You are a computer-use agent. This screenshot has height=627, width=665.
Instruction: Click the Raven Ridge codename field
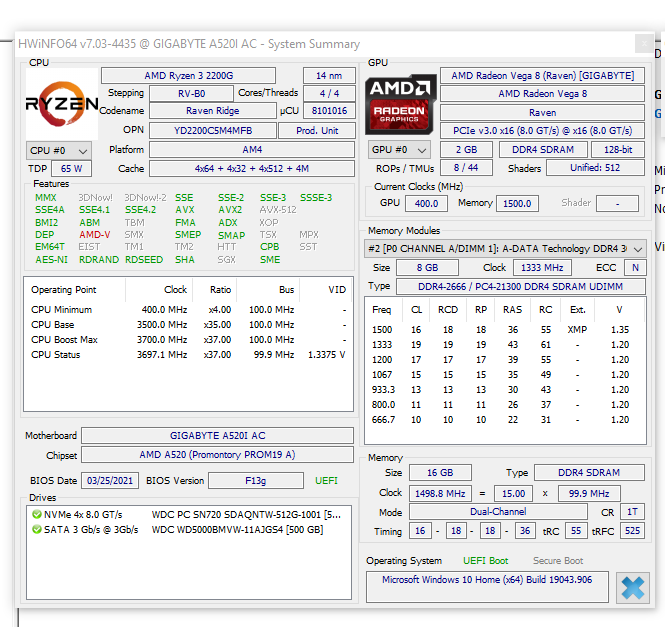pos(212,111)
